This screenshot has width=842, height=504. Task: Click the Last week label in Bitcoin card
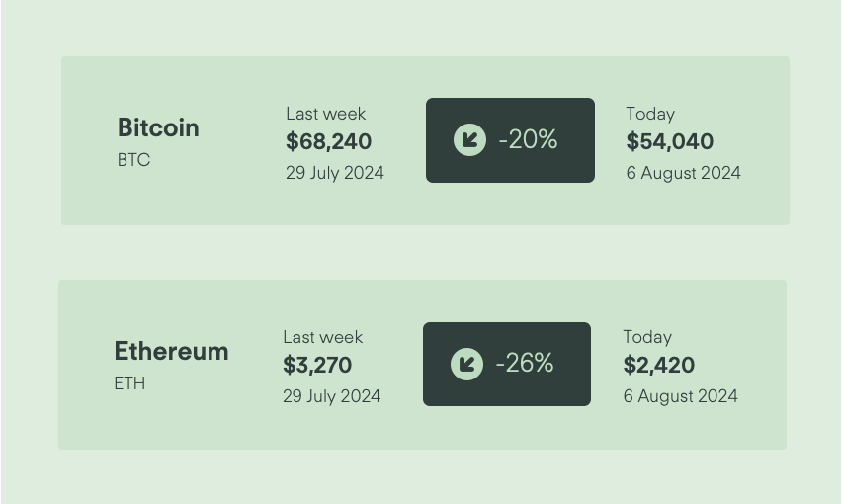pos(326,114)
